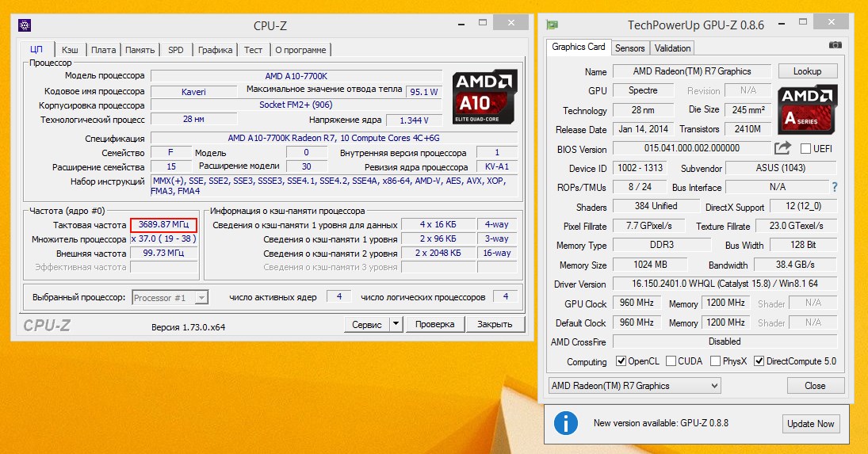Click the 12 (12_0) DirectX Support field
This screenshot has width=868, height=454.
pos(803,206)
